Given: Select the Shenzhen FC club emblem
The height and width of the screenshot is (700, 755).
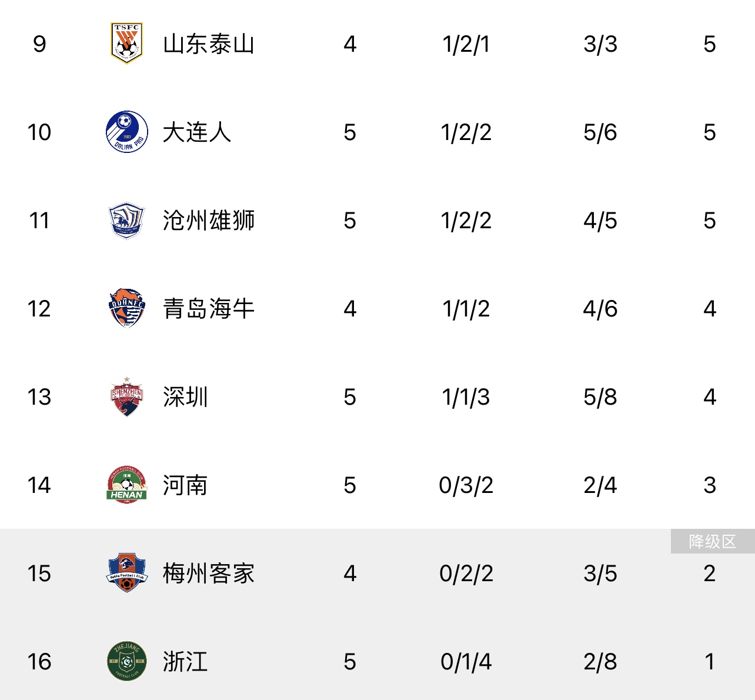Looking at the screenshot, I should tap(126, 396).
